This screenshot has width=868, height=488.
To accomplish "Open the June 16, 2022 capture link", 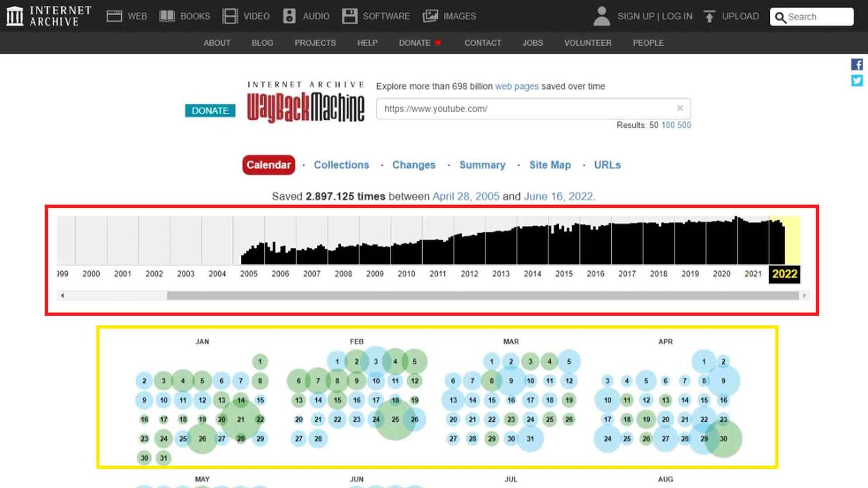I will (558, 196).
